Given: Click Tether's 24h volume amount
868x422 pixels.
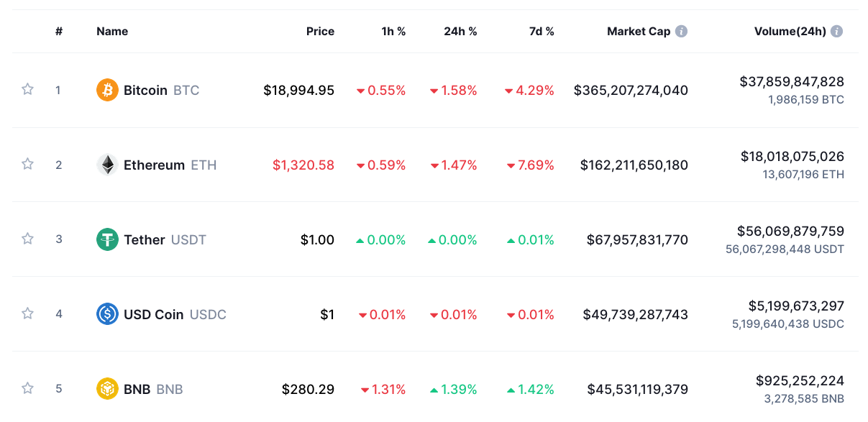Looking at the screenshot, I should [x=790, y=231].
